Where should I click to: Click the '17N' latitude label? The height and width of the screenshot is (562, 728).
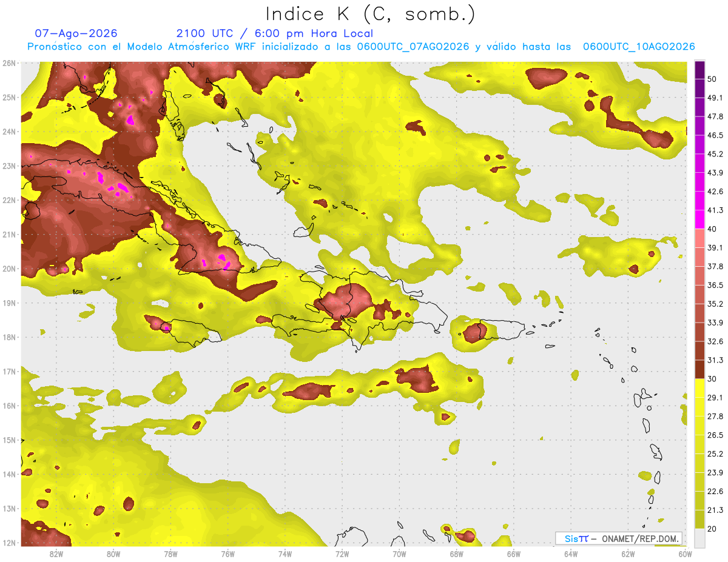point(8,372)
